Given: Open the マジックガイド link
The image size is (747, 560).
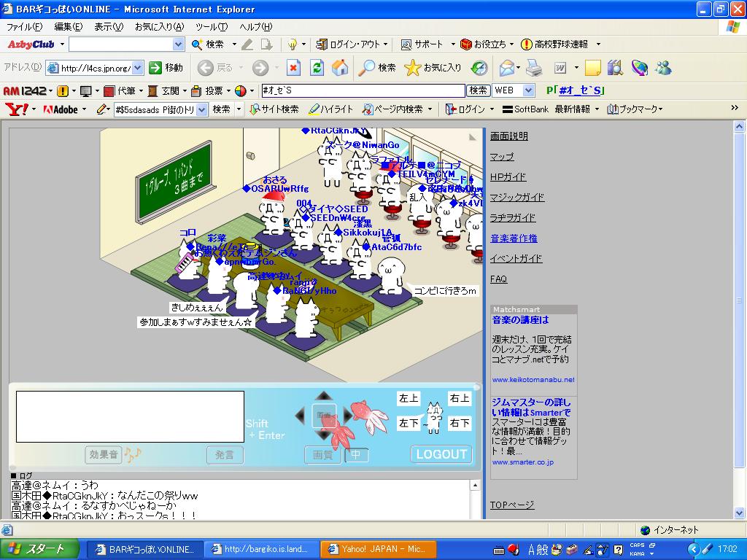Looking at the screenshot, I should [517, 197].
